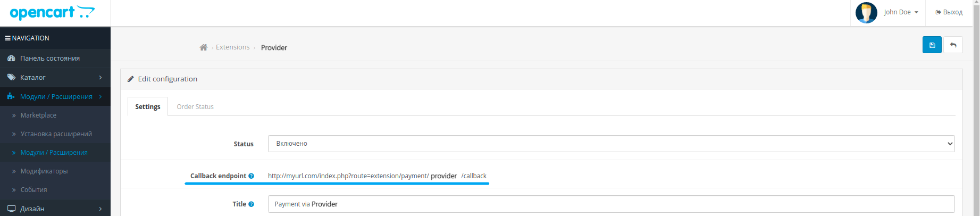Select the Settings tab
This screenshot has width=980, height=216.
pyautogui.click(x=148, y=107)
